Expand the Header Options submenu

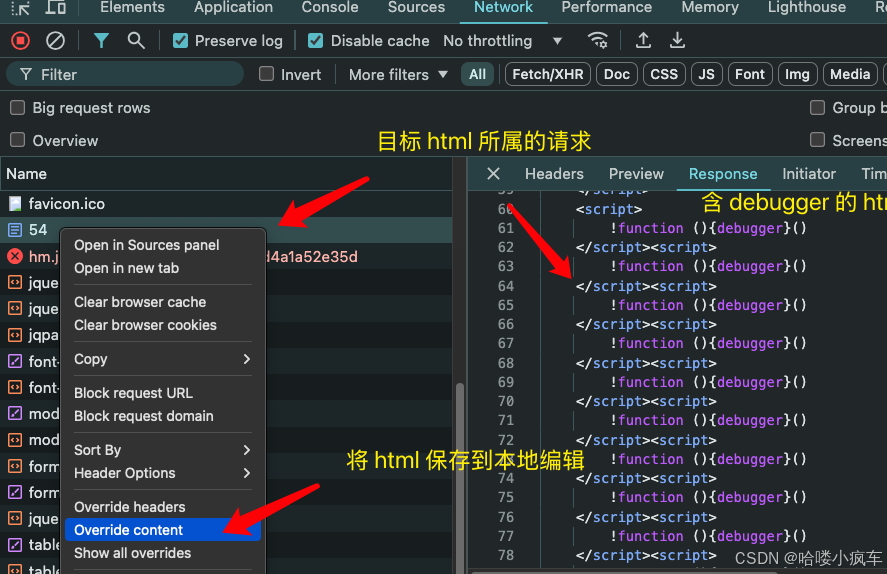(163, 473)
